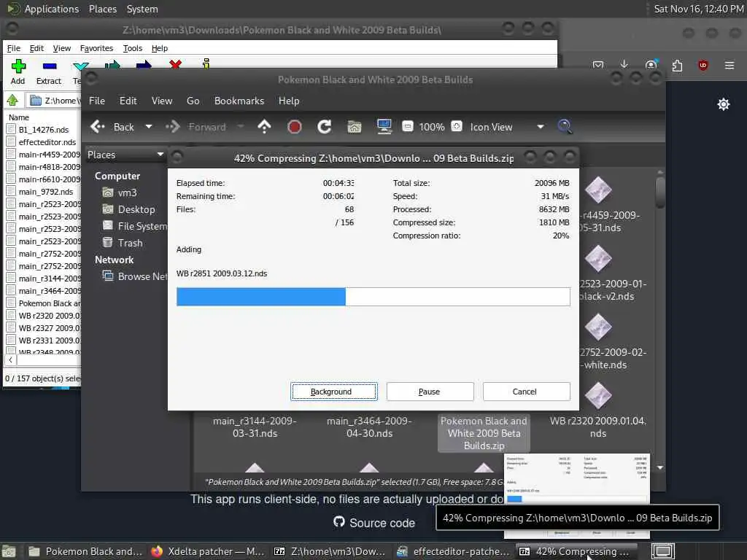Open the file manager View menu
The image size is (747, 560).
point(161,101)
